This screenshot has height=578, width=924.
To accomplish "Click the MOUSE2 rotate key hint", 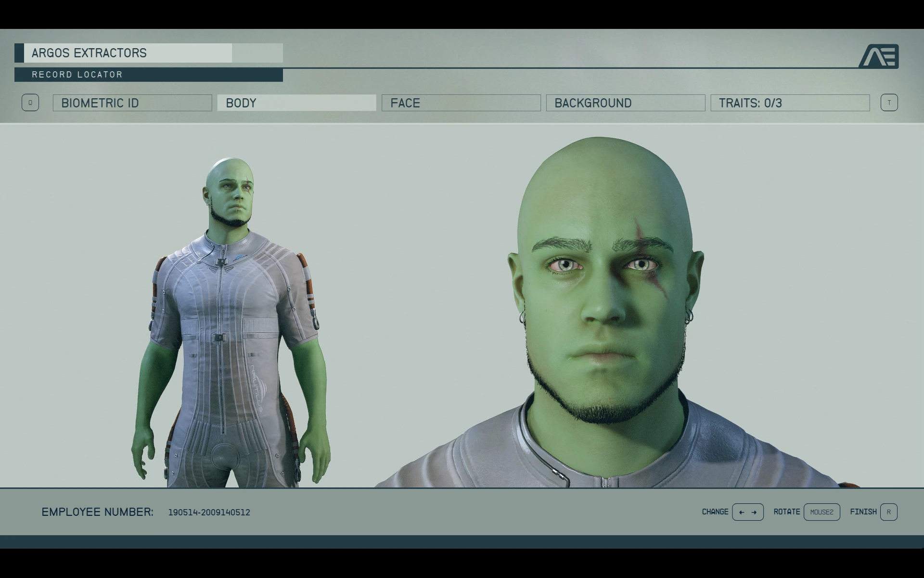I will (821, 512).
